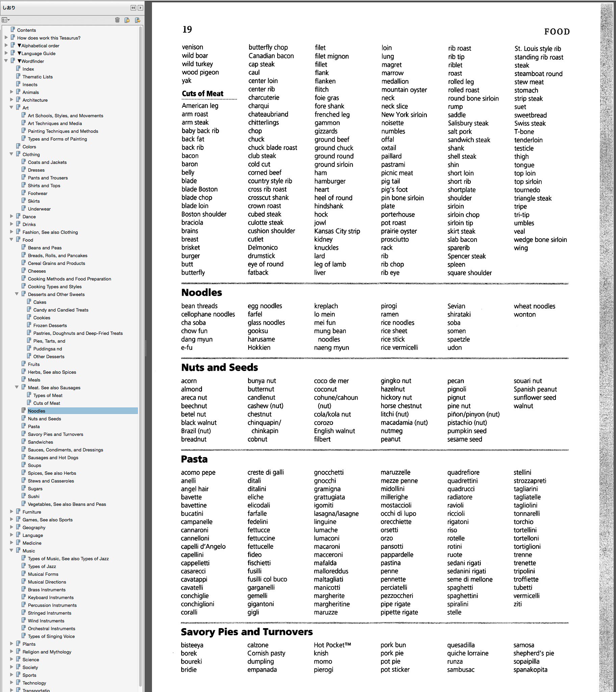Delete the selected bookmark using the trash icon
This screenshot has width=616, height=692.
(x=118, y=20)
